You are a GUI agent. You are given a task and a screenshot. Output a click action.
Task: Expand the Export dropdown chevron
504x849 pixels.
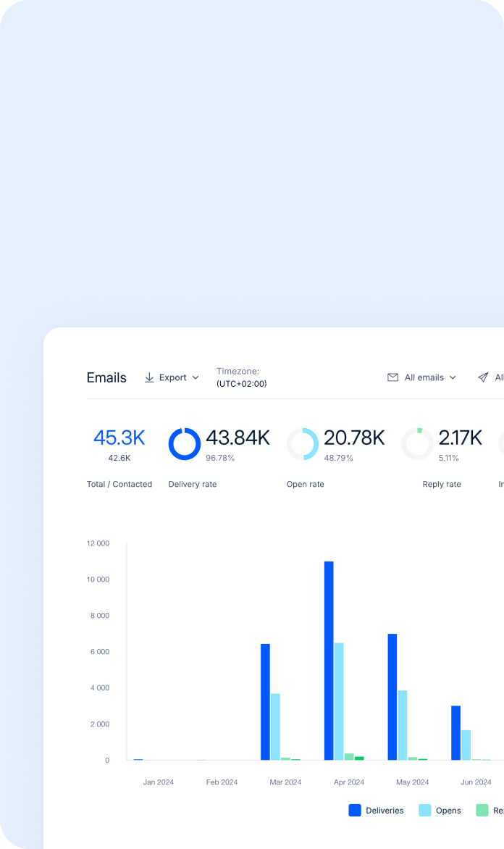pos(196,377)
